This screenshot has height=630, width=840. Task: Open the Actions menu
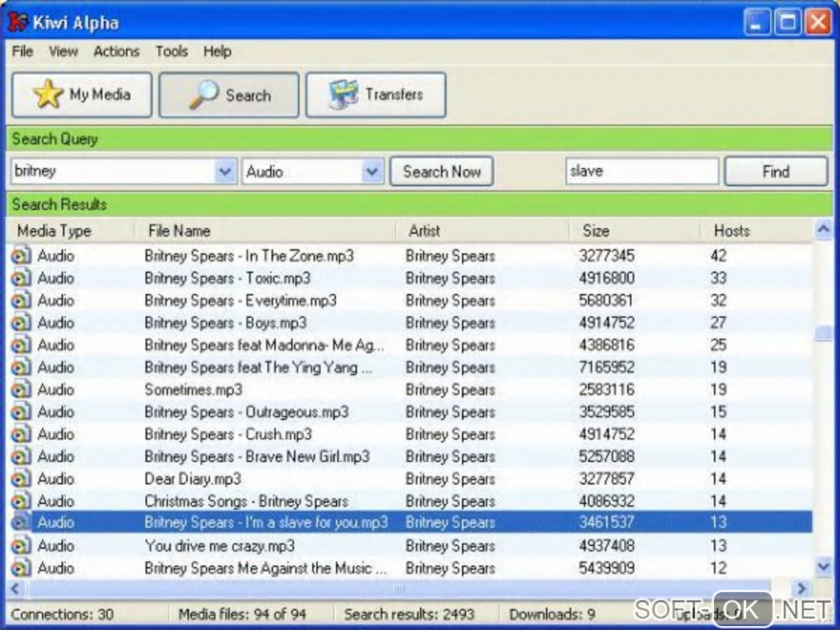click(x=116, y=51)
